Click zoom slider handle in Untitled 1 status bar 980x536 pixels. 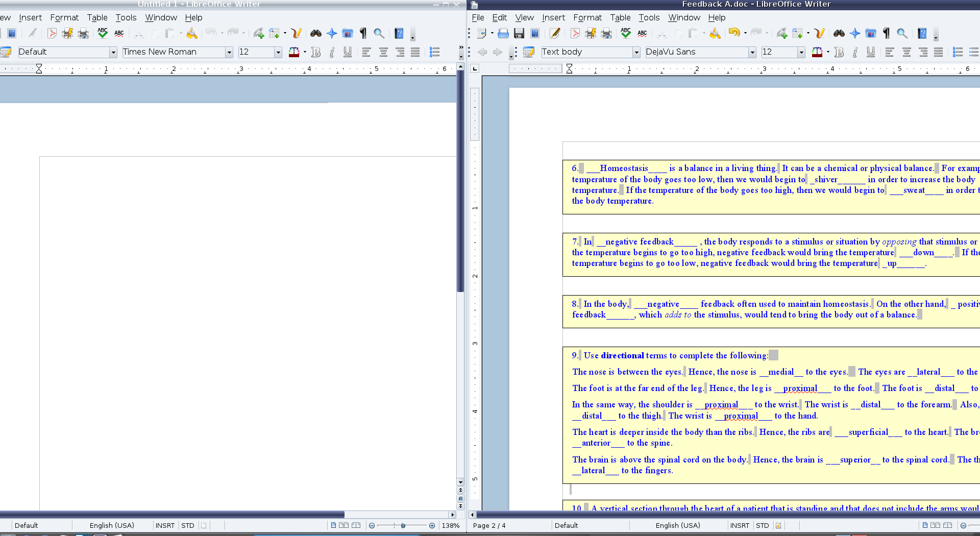[403, 525]
